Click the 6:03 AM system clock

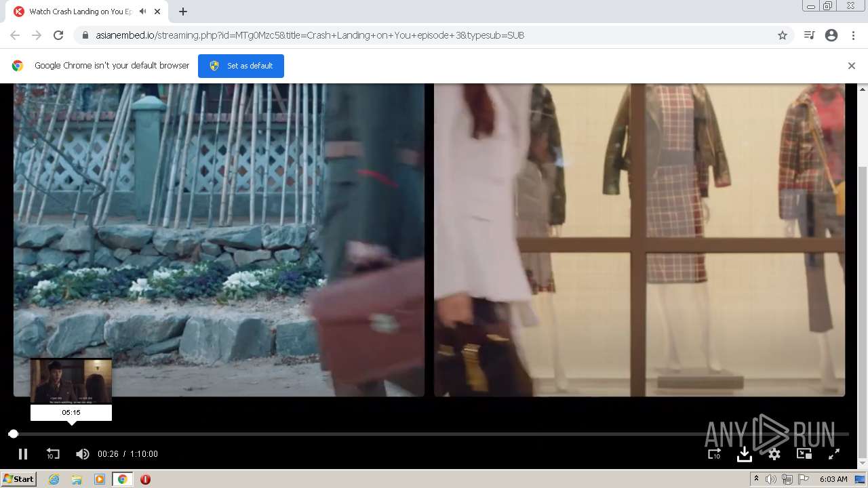[833, 479]
